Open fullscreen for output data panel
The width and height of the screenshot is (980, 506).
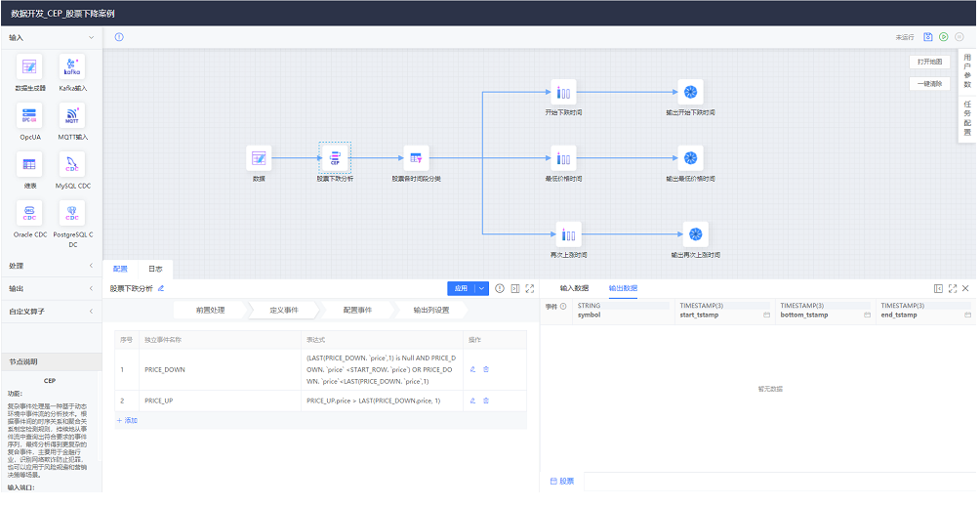952,289
